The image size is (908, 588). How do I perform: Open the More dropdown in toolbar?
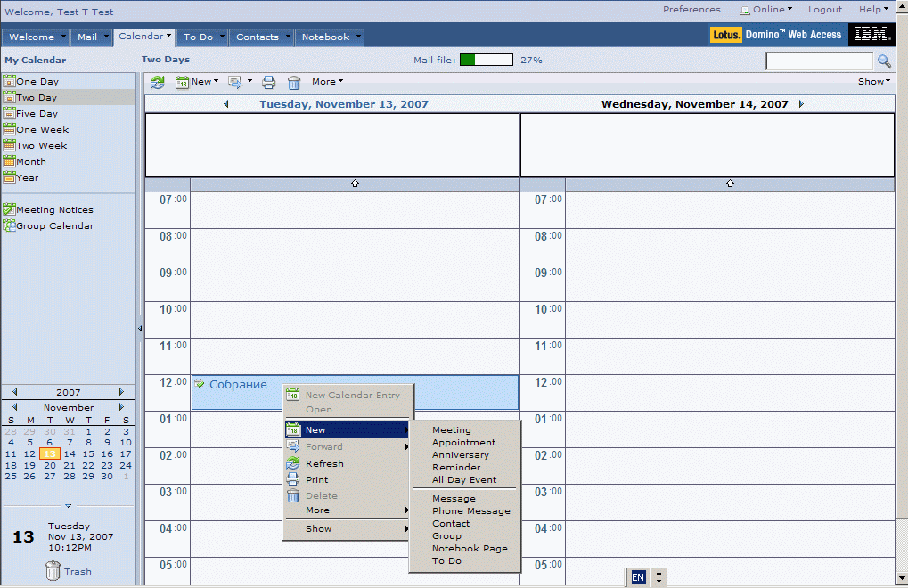coord(327,82)
